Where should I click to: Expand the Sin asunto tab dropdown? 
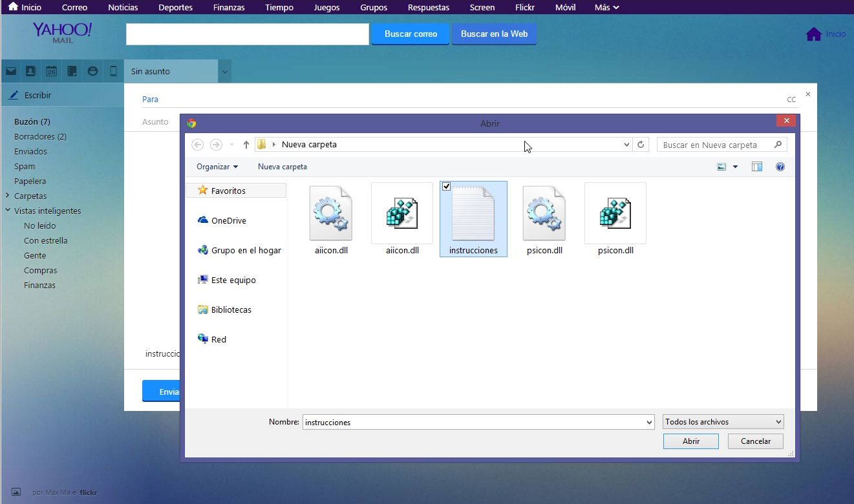coord(224,71)
